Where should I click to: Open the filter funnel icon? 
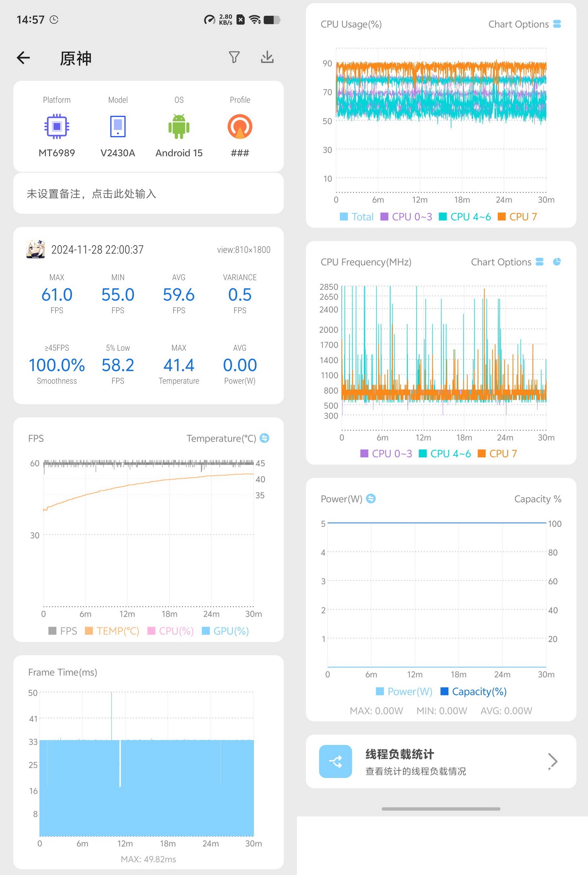(234, 57)
